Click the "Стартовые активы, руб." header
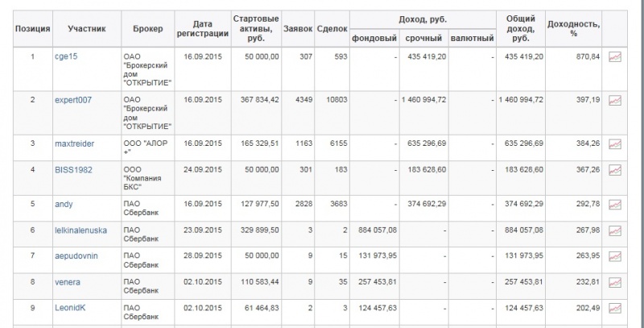644x328 pixels. click(x=256, y=28)
